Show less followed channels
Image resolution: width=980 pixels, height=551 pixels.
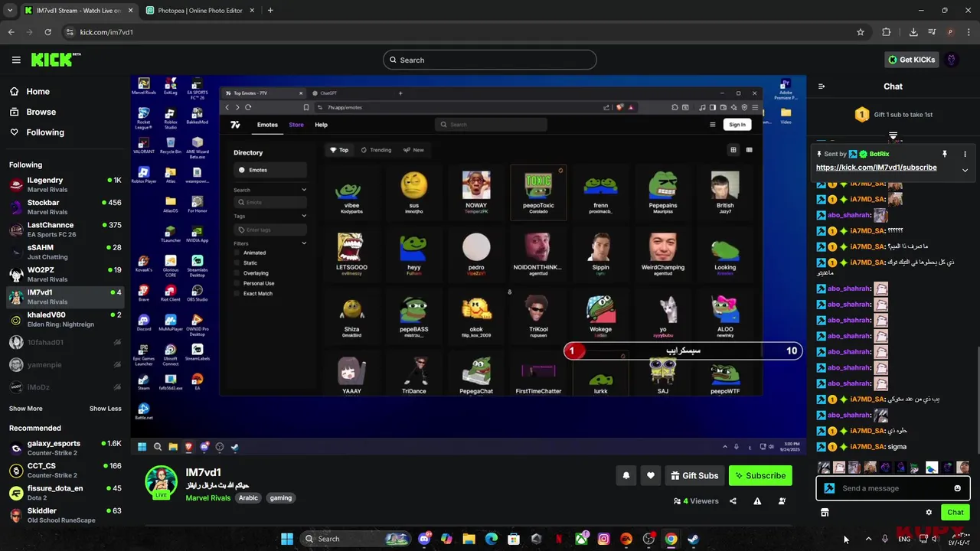pyautogui.click(x=105, y=409)
